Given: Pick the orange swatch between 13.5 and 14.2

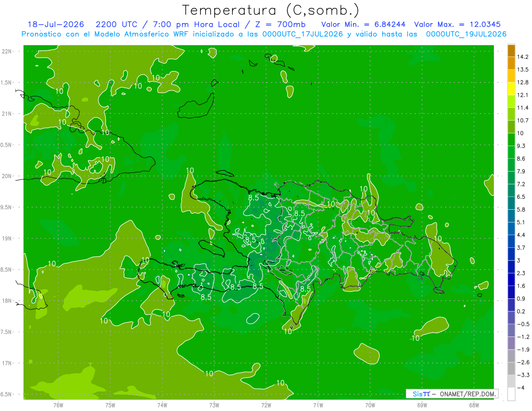Looking at the screenshot, I should click(x=511, y=63).
